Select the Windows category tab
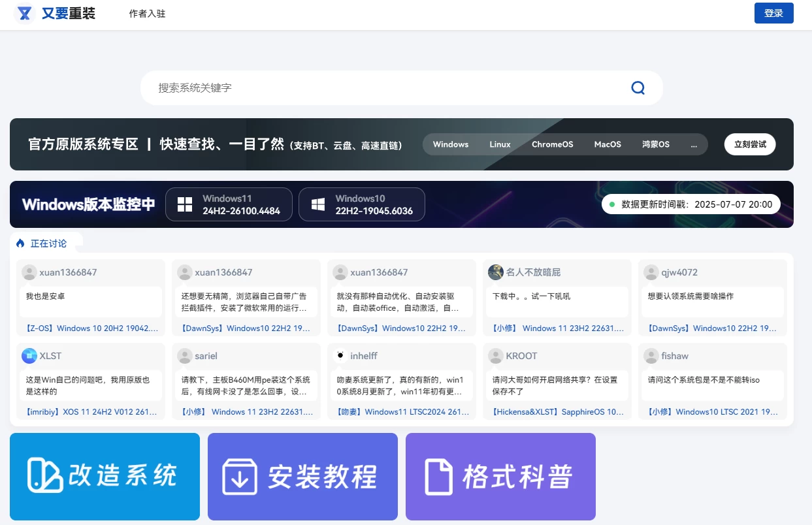This screenshot has width=812, height=525. click(450, 144)
